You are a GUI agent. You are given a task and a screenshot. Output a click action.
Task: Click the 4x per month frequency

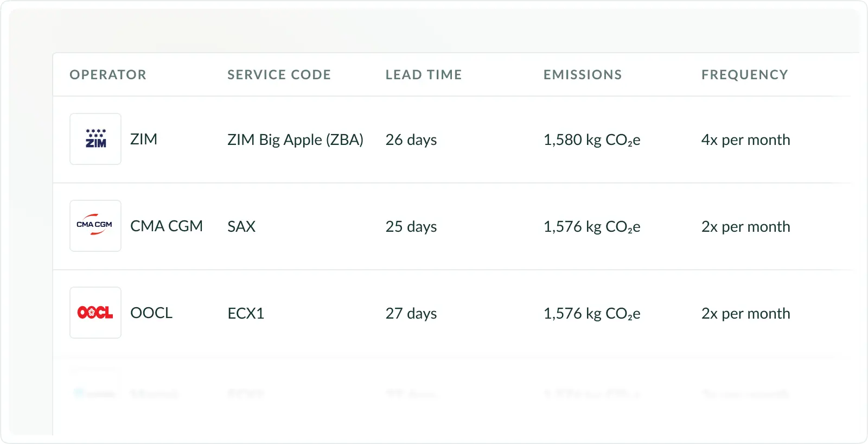pos(745,140)
